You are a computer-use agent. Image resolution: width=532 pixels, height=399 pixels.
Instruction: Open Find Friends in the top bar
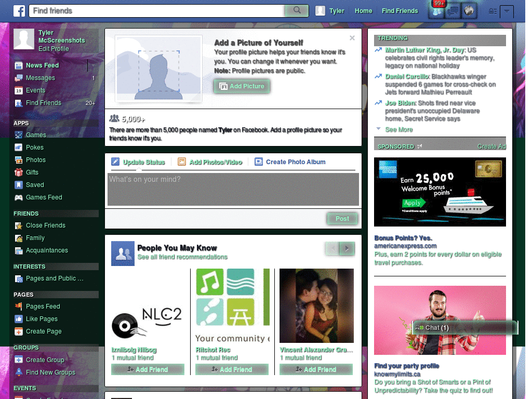pyautogui.click(x=400, y=11)
